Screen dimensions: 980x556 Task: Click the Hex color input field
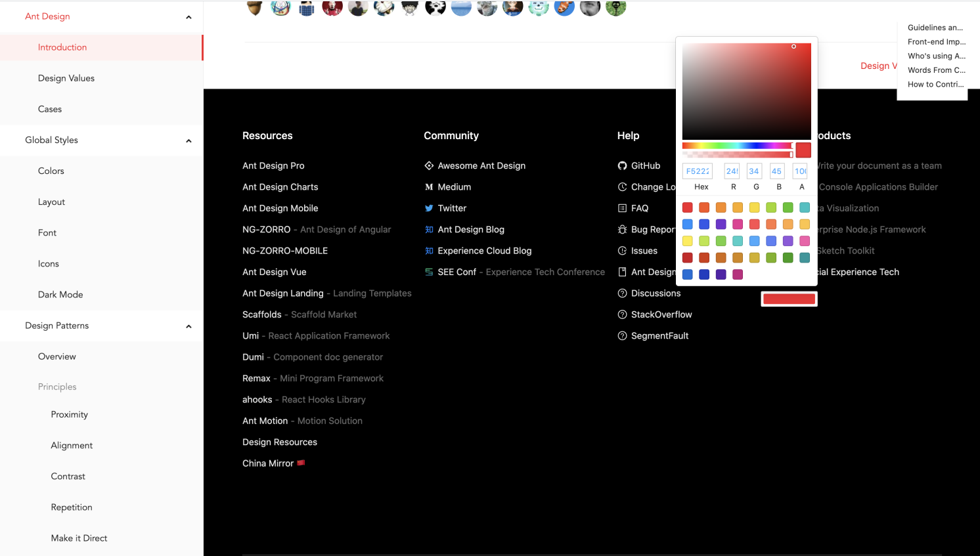pos(698,171)
